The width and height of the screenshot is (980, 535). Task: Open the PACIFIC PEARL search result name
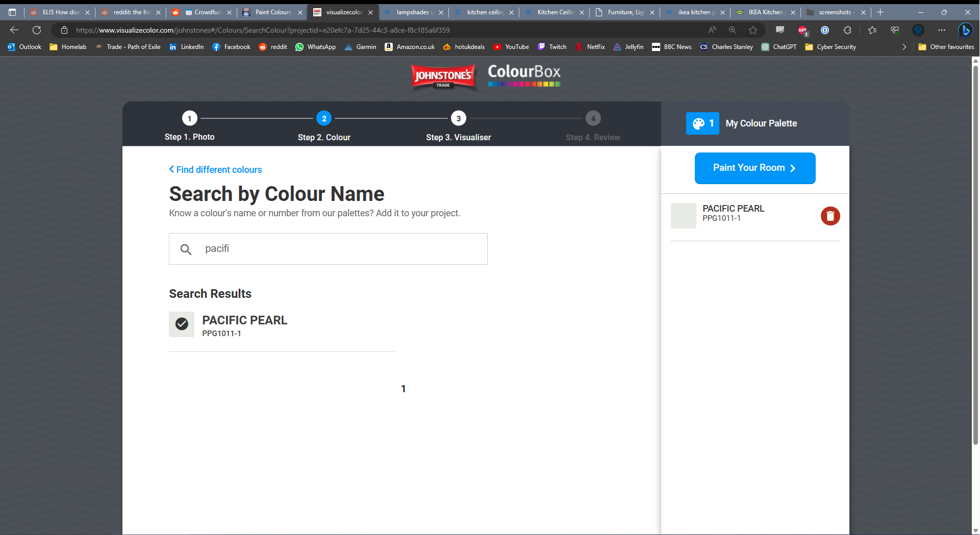(x=245, y=320)
